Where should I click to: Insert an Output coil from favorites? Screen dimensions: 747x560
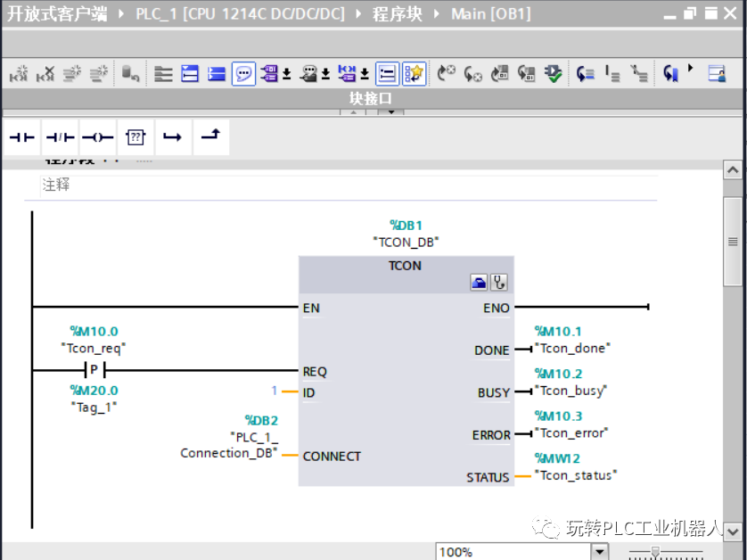coord(97,136)
